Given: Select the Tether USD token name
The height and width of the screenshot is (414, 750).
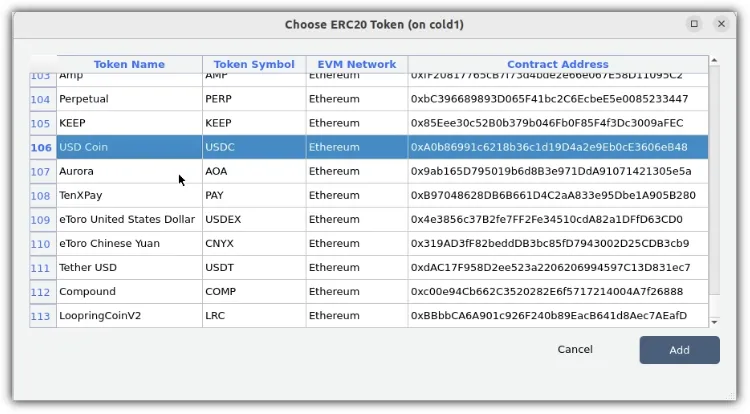Looking at the screenshot, I should pyautogui.click(x=129, y=267).
